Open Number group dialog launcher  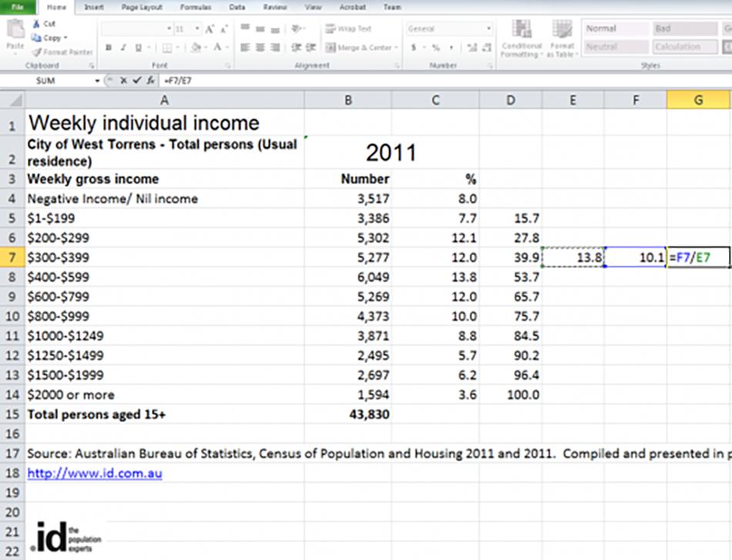tap(490, 65)
